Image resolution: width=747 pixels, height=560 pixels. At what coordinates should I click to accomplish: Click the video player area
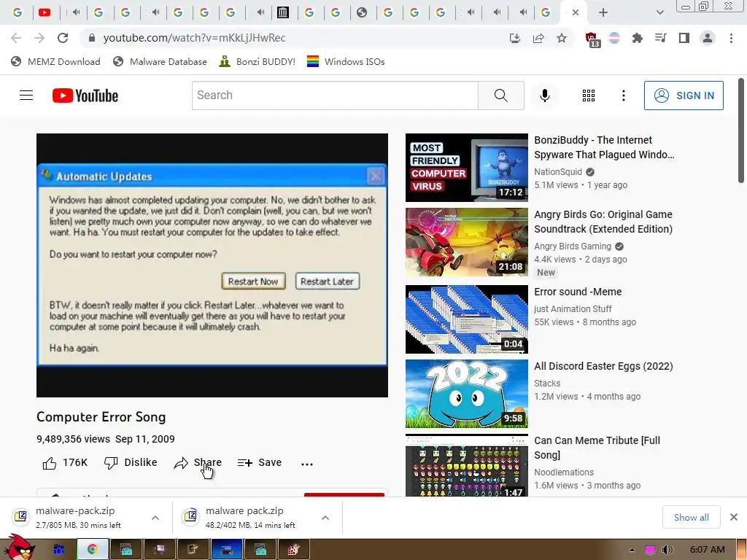pos(212,265)
